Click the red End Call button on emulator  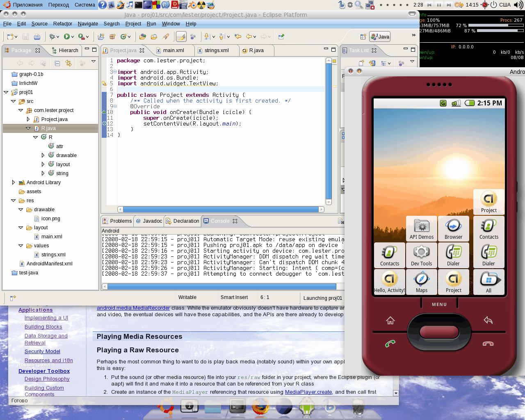click(x=488, y=344)
